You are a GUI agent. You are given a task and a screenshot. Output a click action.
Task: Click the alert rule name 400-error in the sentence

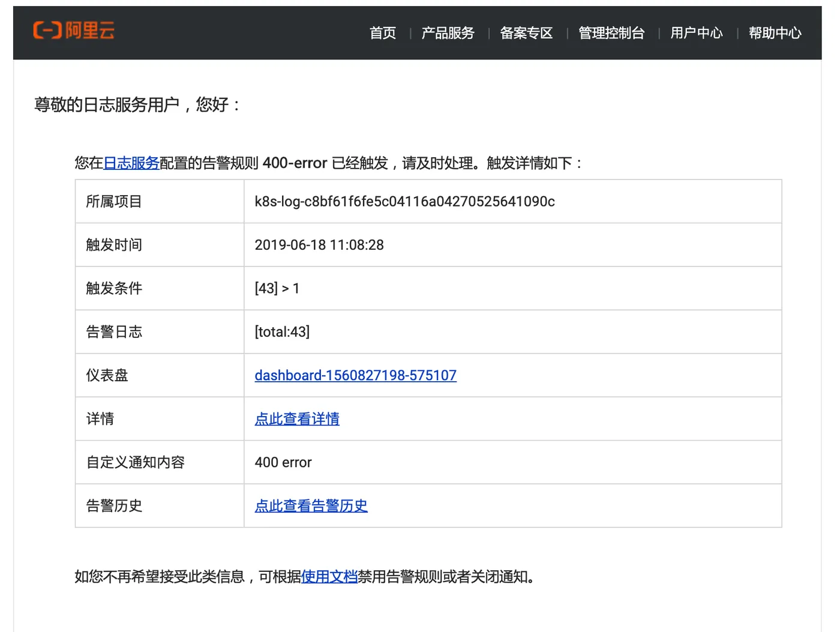pos(295,163)
